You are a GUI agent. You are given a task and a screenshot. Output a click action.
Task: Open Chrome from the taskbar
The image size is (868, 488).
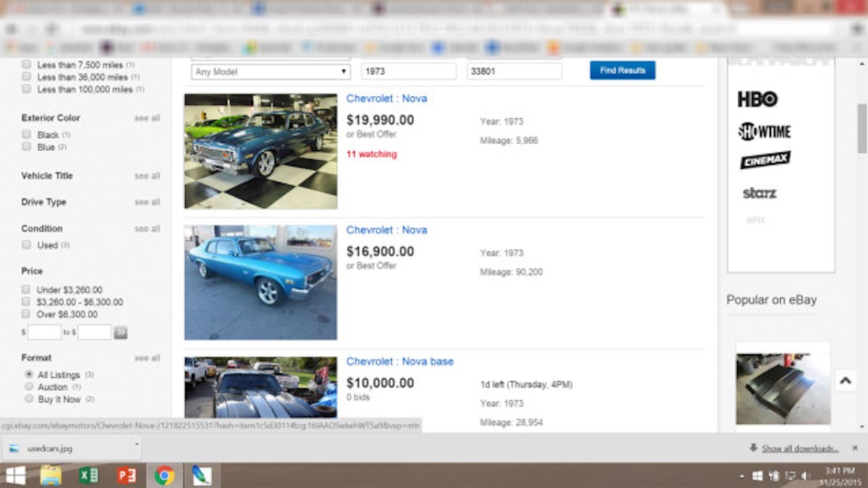[164, 475]
